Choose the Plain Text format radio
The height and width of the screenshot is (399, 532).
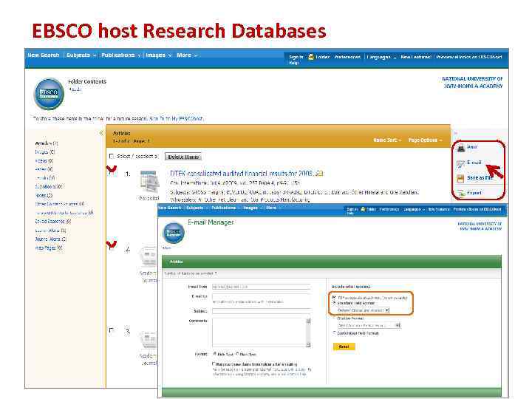pos(237,353)
